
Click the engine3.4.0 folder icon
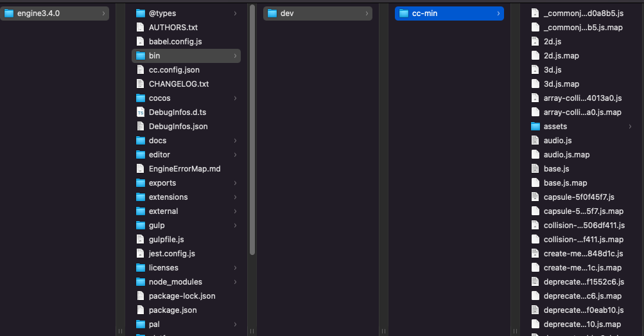(x=9, y=13)
